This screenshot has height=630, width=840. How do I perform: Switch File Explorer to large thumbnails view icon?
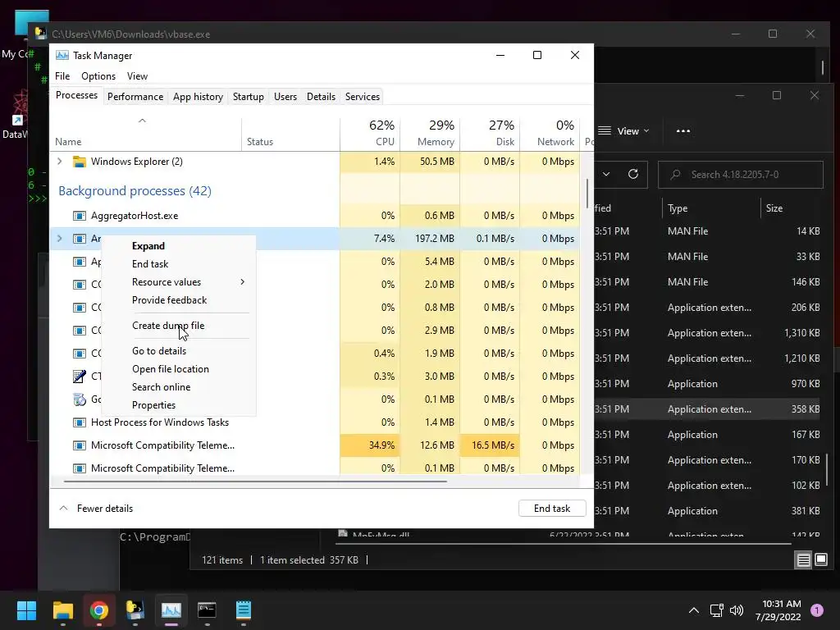point(821,559)
